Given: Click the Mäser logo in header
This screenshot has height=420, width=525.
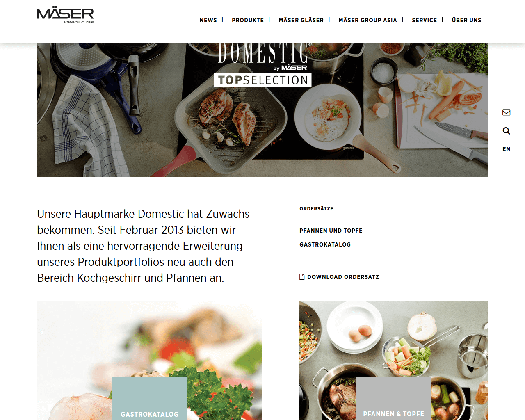Looking at the screenshot, I should [65, 16].
